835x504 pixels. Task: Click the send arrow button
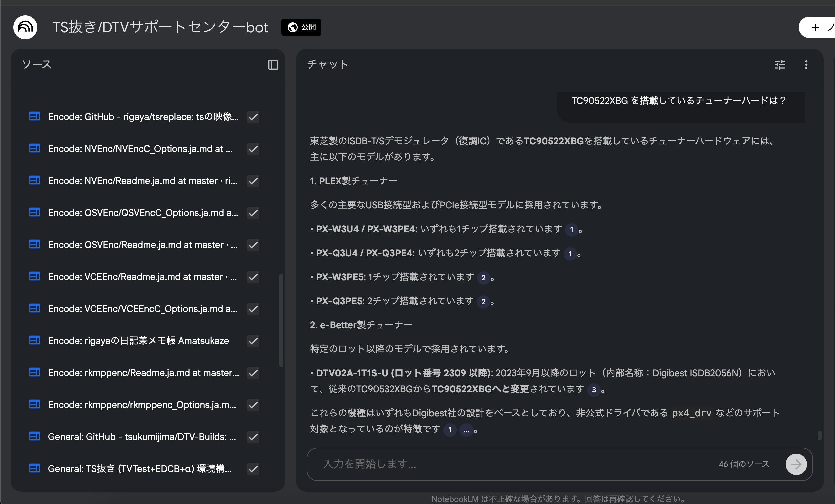796,464
